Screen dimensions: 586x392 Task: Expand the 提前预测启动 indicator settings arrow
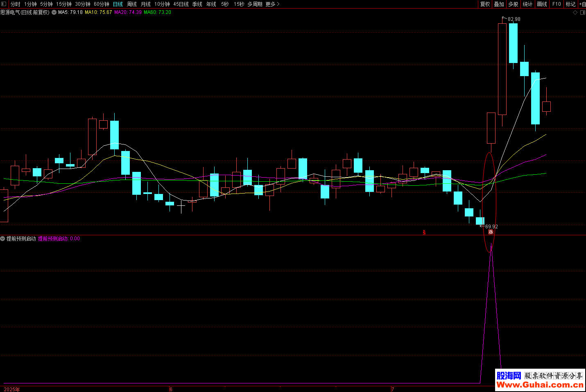coord(3,239)
